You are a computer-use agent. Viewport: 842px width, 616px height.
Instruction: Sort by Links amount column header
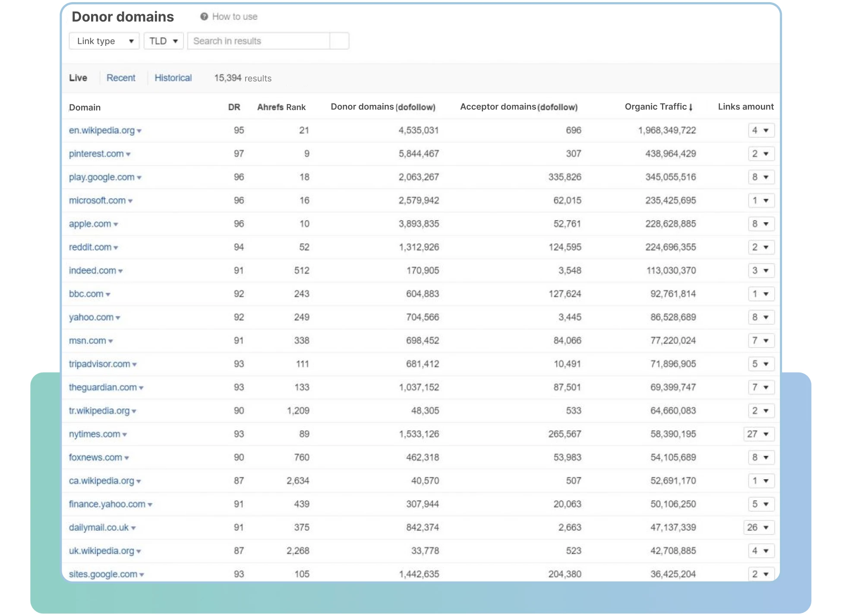click(x=746, y=107)
